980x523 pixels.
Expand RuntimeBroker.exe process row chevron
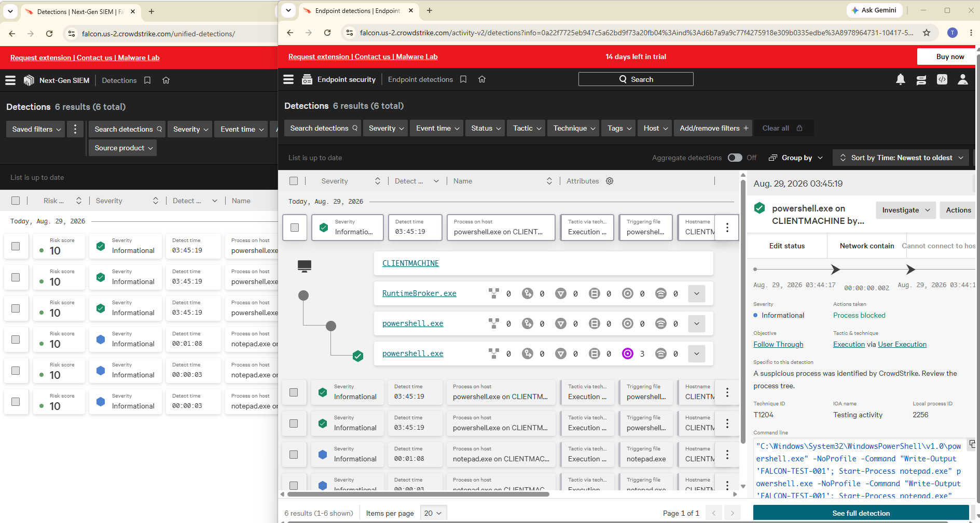tap(697, 293)
